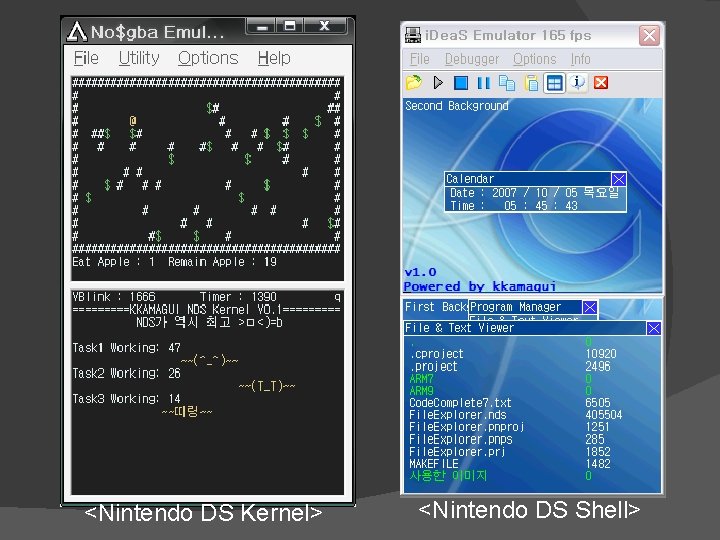Click the No$gba title bar logo icon
720x540 pixels.
[x=76, y=32]
